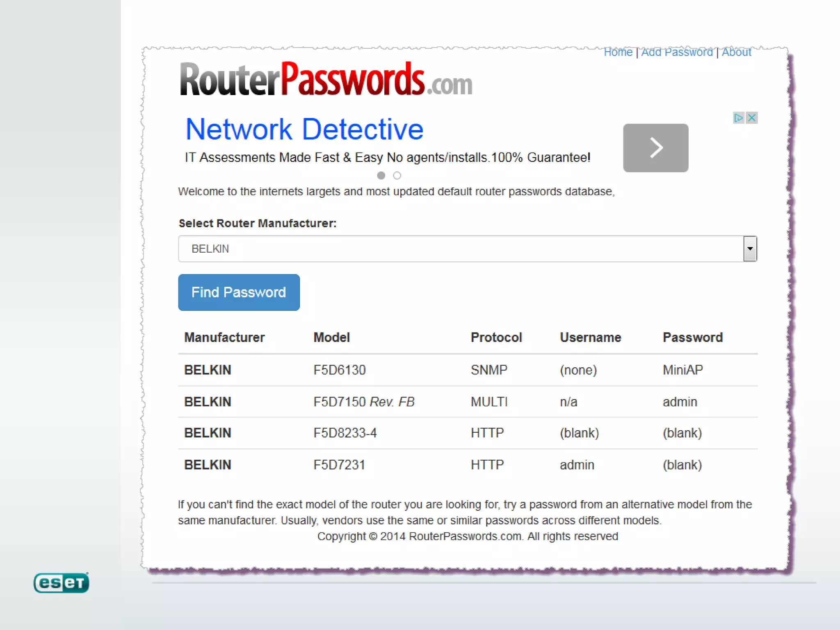The width and height of the screenshot is (840, 630).
Task: Click the RouterPasswords.com logo
Action: click(x=326, y=79)
